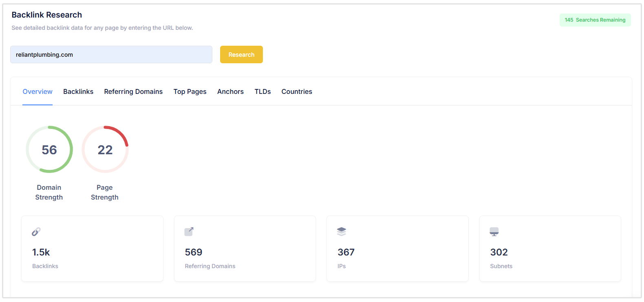644x302 pixels.
Task: Click the 302 subnets value
Action: pyautogui.click(x=499, y=252)
